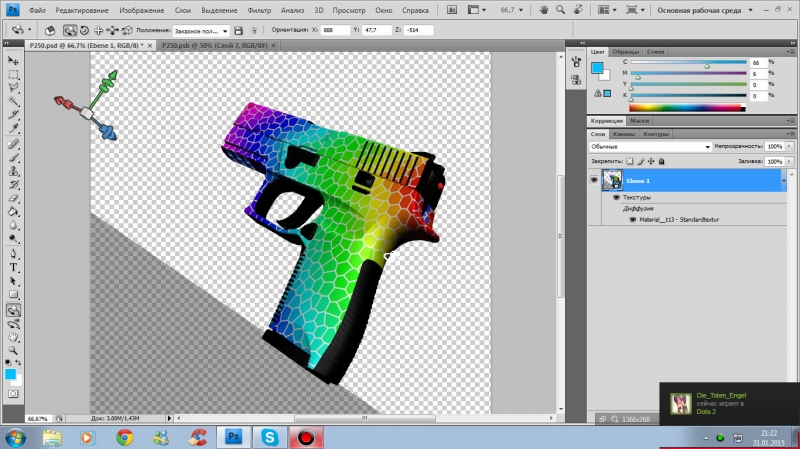Image resolution: width=800 pixels, height=449 pixels.
Task: Click the X orientation input field
Action: click(x=335, y=30)
